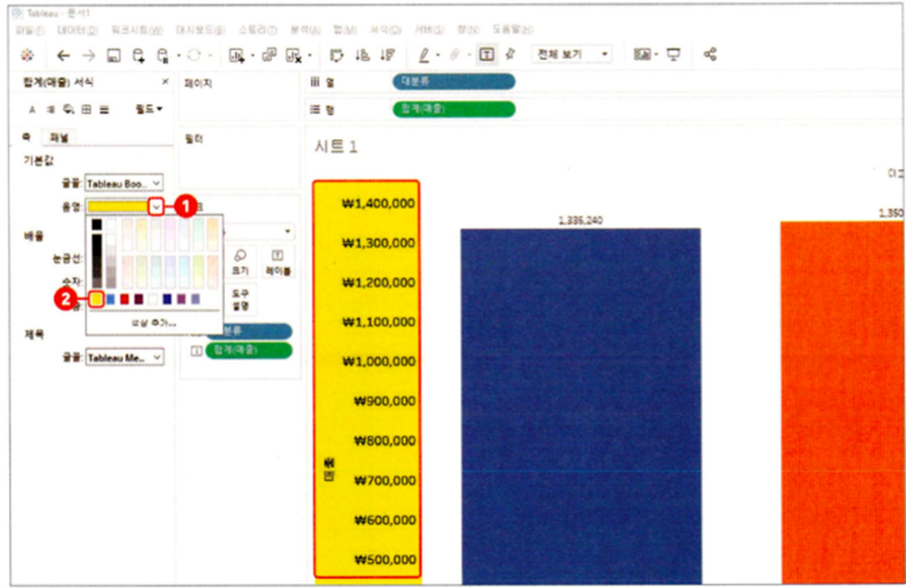
Task: Click the Back arrow in the toolbar
Action: pos(63,55)
